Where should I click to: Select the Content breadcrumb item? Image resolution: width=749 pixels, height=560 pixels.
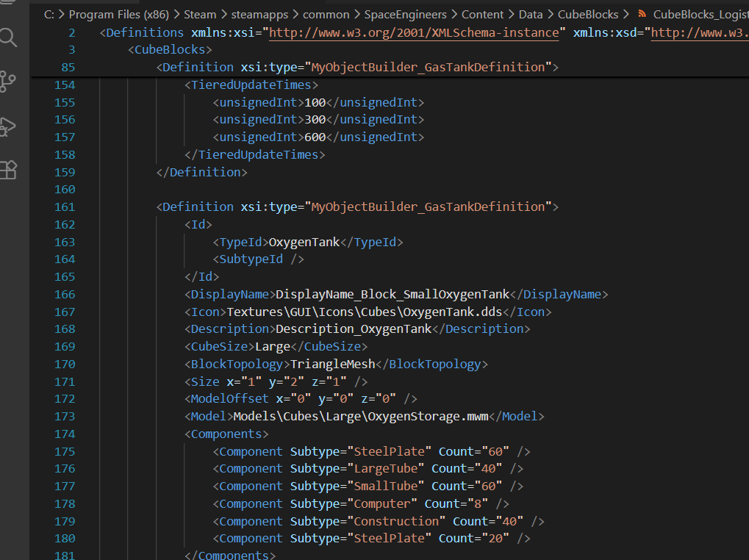[x=482, y=14]
